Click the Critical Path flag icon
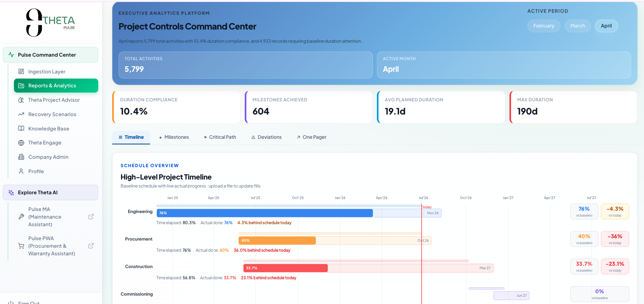The image size is (644, 304). click(205, 137)
